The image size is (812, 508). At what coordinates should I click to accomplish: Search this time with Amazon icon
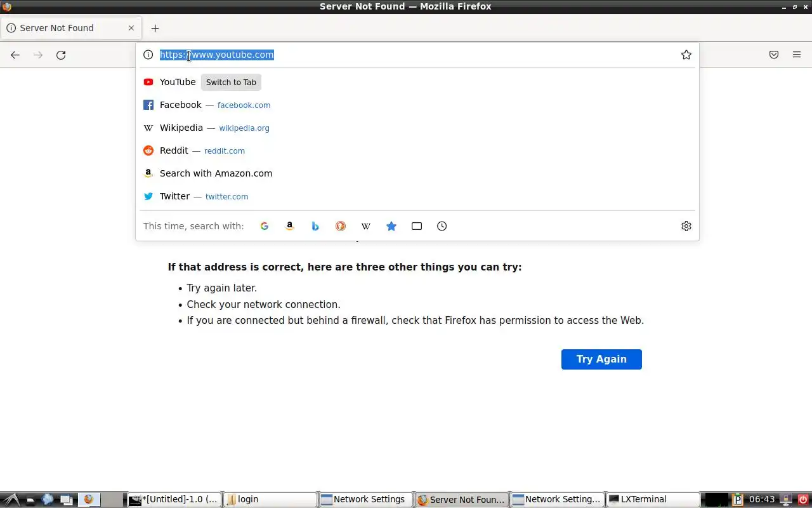pos(290,226)
